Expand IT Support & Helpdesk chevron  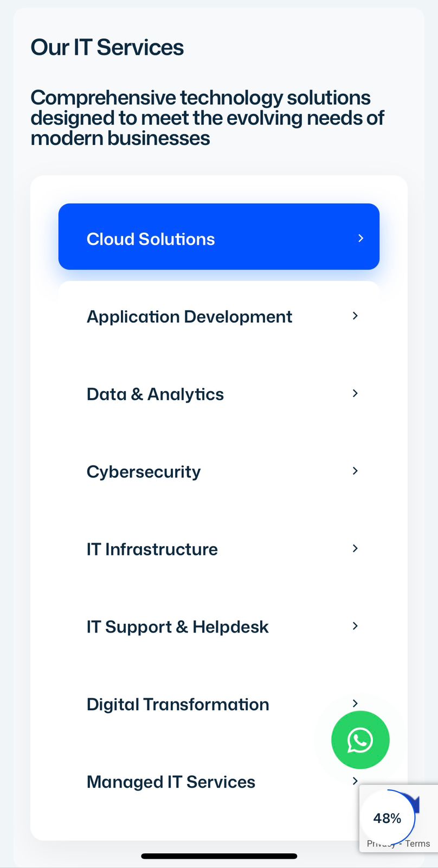click(x=355, y=626)
